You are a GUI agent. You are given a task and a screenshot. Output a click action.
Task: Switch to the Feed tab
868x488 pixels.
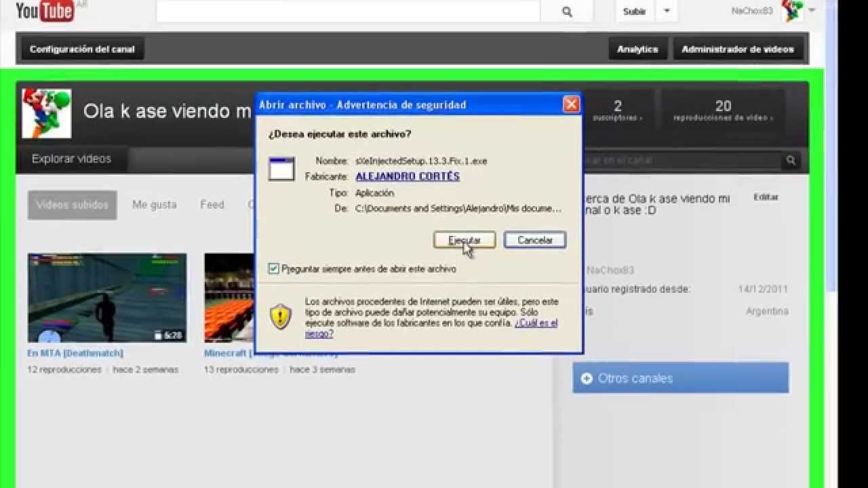pos(212,205)
